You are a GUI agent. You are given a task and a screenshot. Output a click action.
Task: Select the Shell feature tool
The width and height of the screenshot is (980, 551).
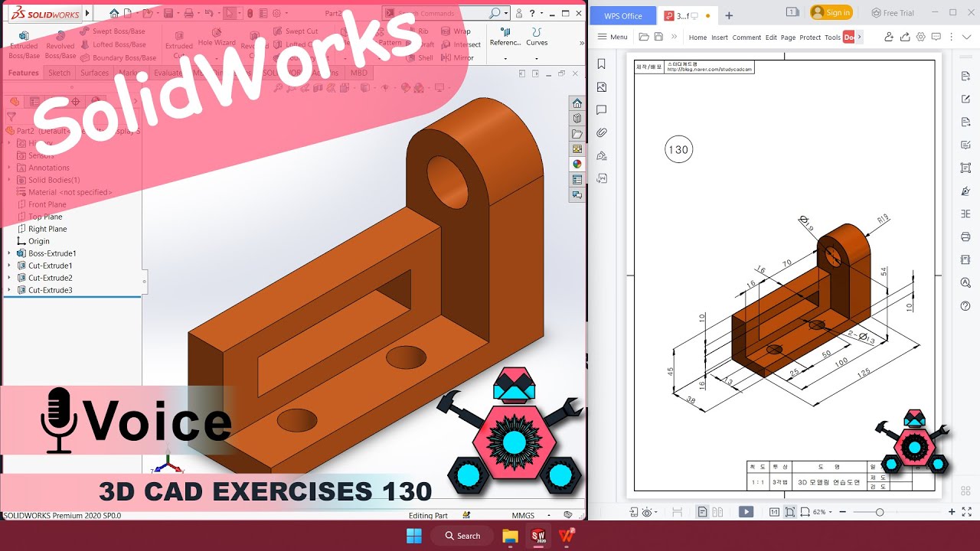(420, 57)
